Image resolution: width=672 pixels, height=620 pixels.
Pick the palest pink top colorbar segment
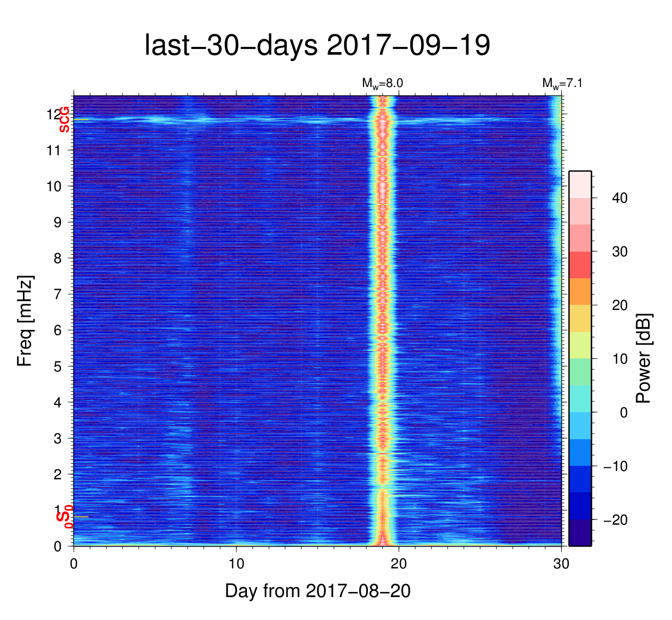(580, 184)
